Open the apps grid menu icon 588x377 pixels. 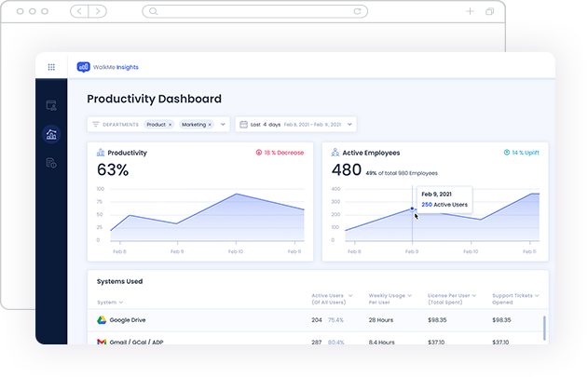coord(51,67)
